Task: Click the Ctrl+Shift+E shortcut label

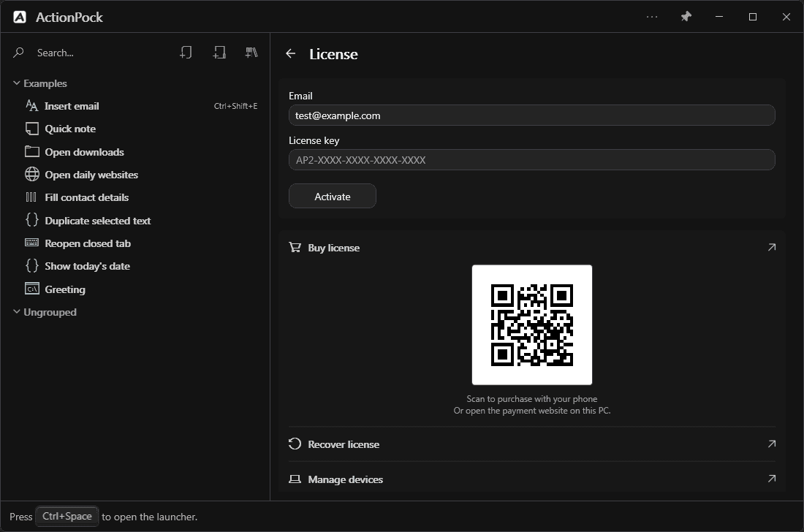Action: (235, 106)
